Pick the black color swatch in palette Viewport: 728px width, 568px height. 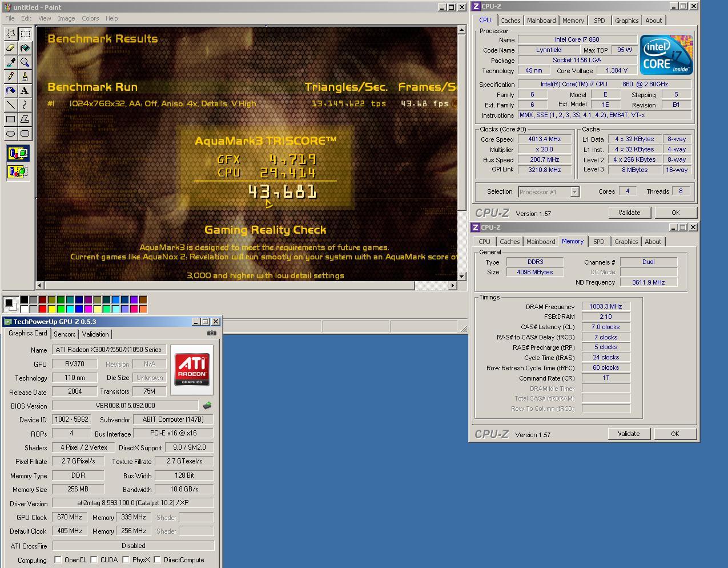point(25,299)
